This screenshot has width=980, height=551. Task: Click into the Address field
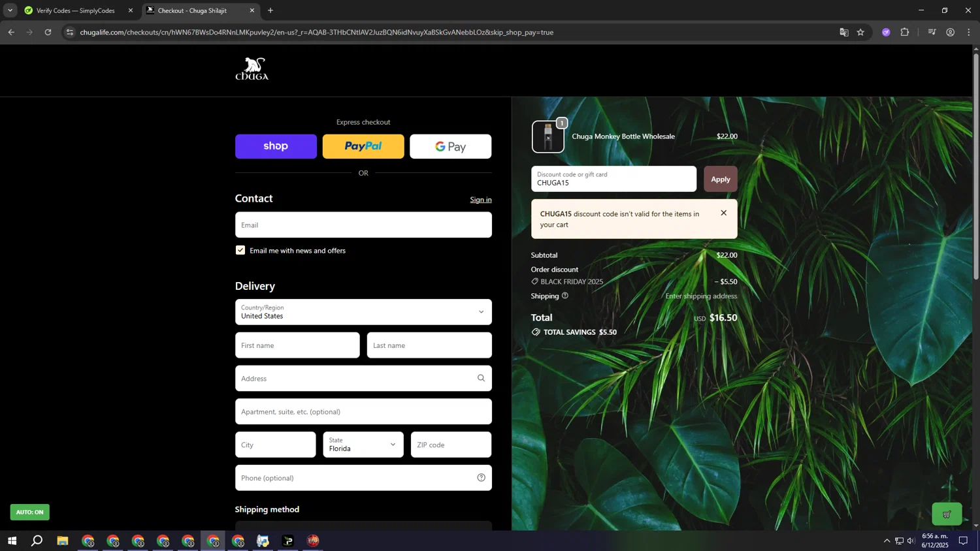(x=363, y=379)
